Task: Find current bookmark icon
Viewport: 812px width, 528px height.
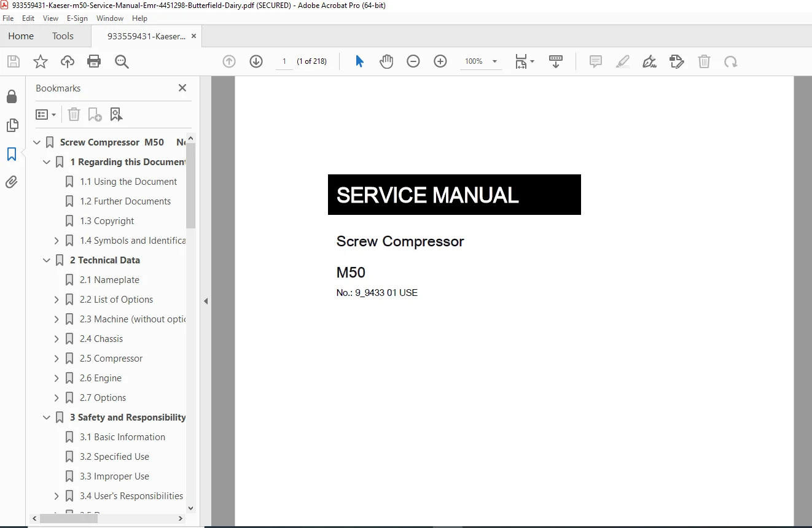Action: (116, 114)
